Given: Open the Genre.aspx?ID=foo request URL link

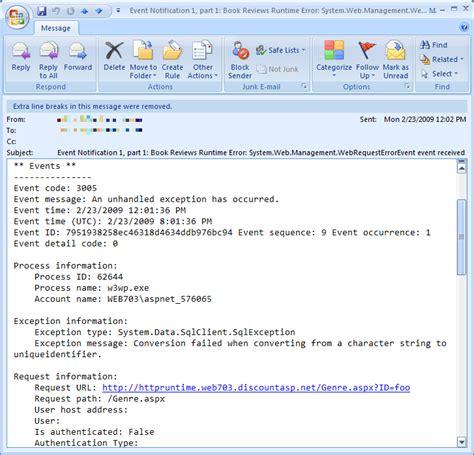Looking at the screenshot, I should coord(256,388).
